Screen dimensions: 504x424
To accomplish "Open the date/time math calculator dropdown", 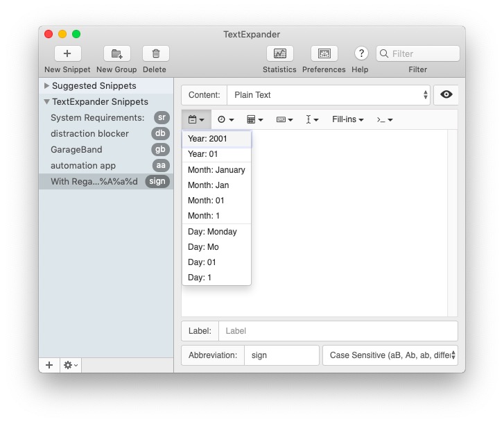I will click(x=254, y=119).
